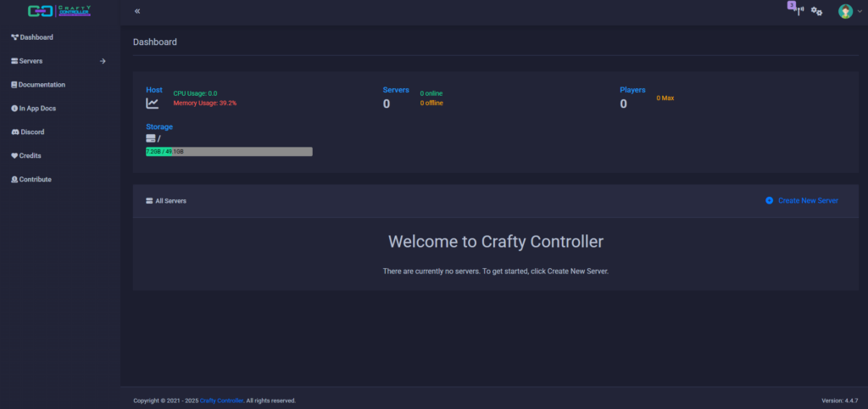The width and height of the screenshot is (868, 409).
Task: Click the 0 Max players text
Action: tap(665, 98)
